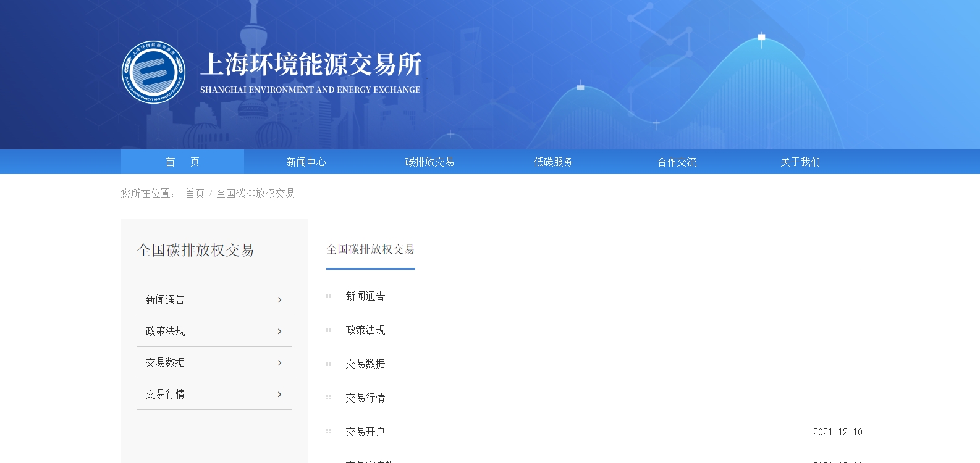Open 政策法规 in the main list
Image resolution: width=980 pixels, height=463 pixels.
coord(365,330)
